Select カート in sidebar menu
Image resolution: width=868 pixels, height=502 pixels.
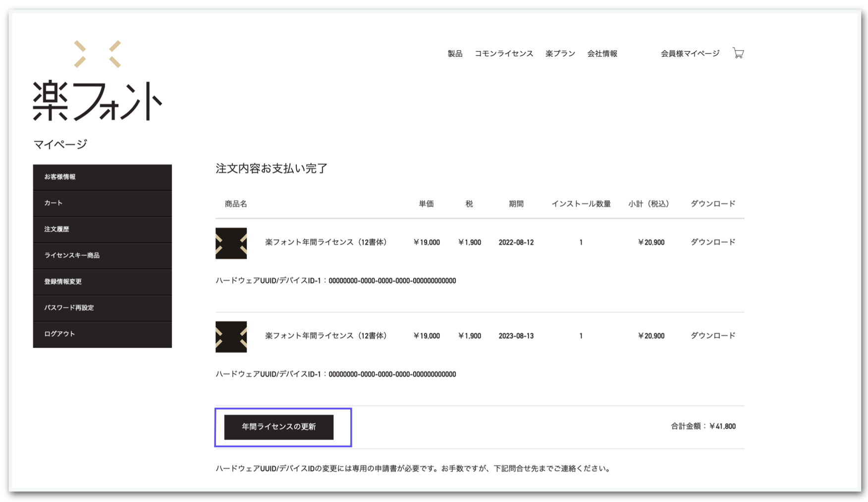pyautogui.click(x=102, y=203)
